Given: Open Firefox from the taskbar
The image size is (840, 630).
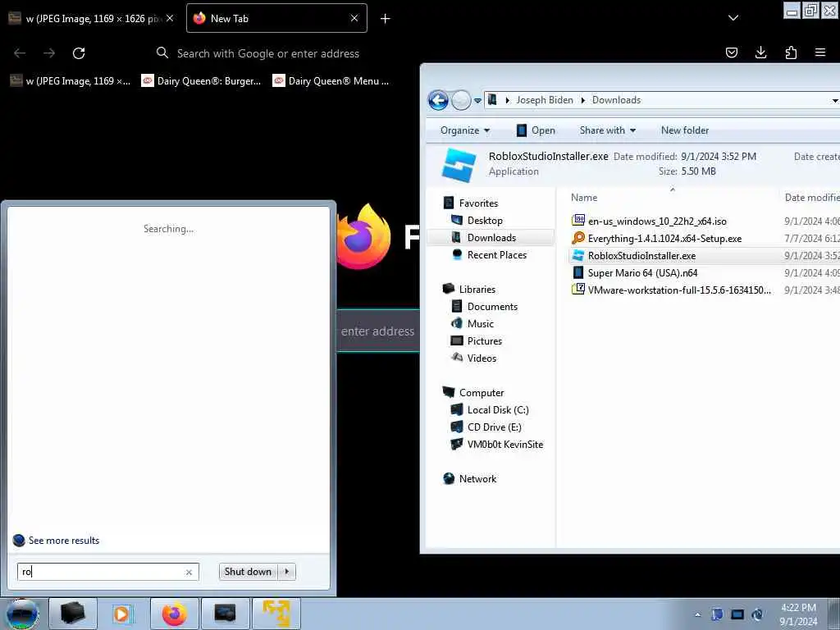Looking at the screenshot, I should click(x=175, y=614).
